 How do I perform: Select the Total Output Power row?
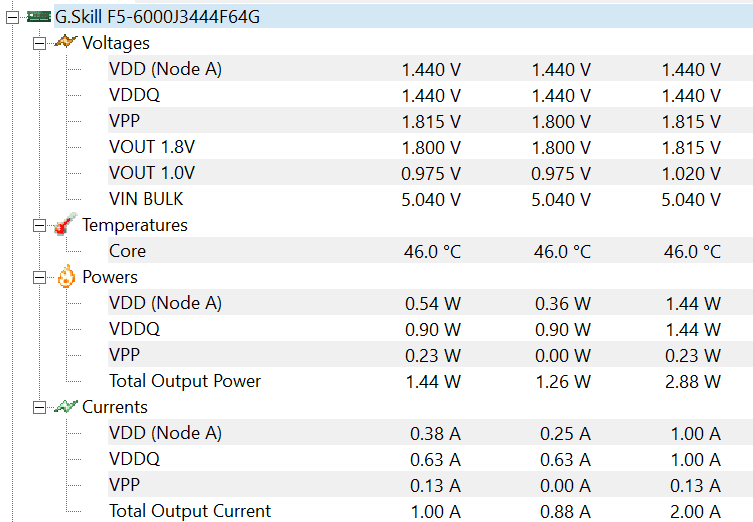coord(430,381)
